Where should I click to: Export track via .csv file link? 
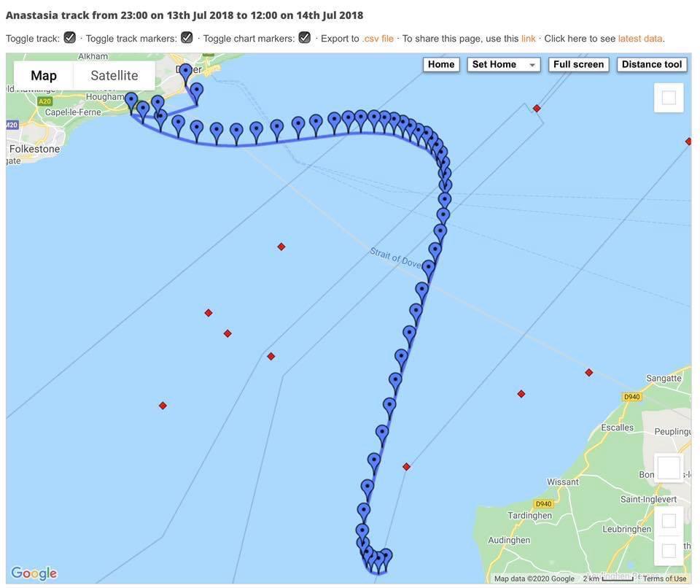click(x=378, y=39)
